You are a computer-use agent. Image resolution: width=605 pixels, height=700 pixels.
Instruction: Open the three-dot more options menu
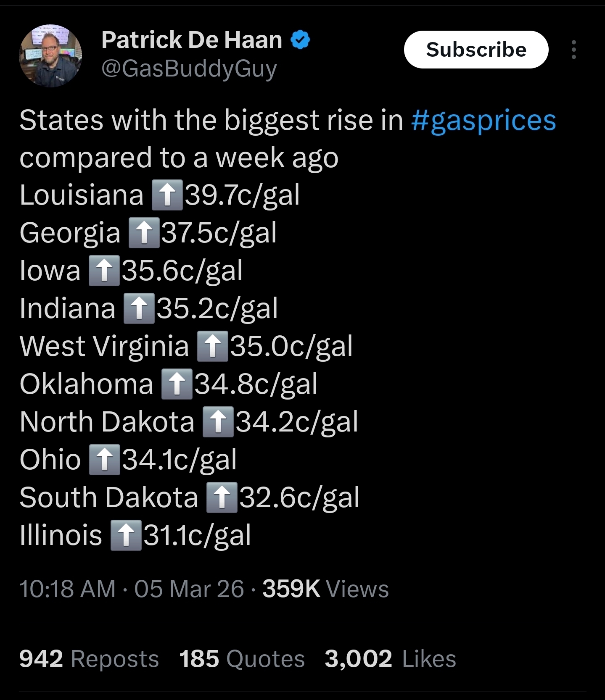(x=573, y=50)
